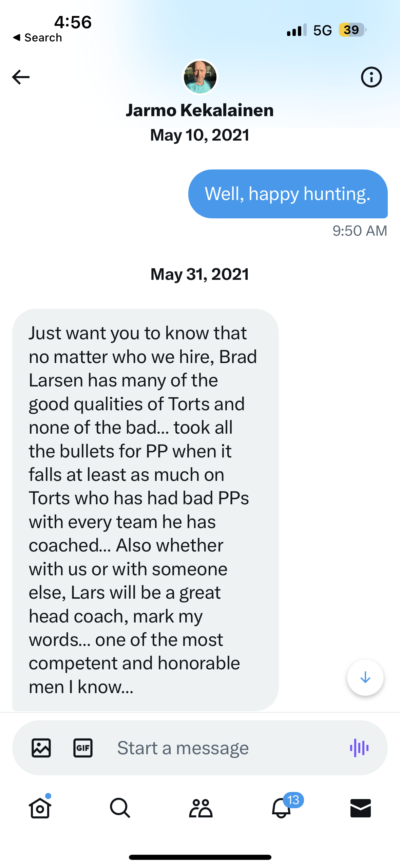Open Notifications with 13 badge

click(282, 808)
